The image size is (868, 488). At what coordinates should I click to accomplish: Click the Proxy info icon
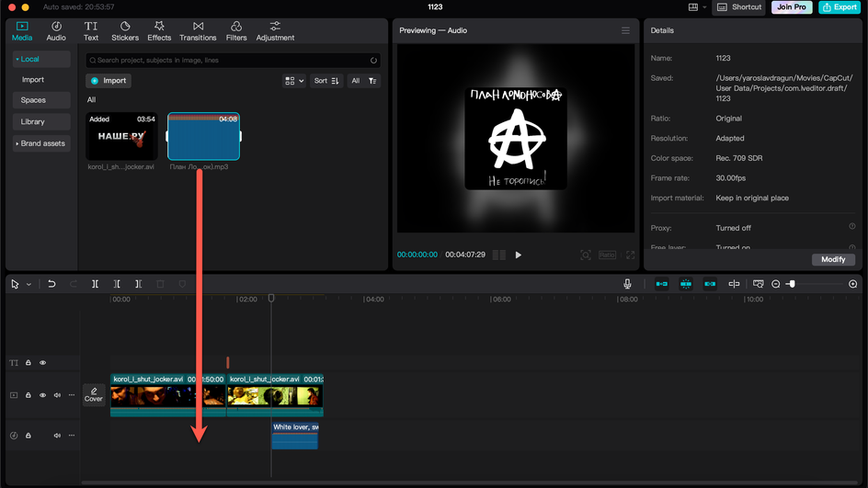tap(852, 226)
